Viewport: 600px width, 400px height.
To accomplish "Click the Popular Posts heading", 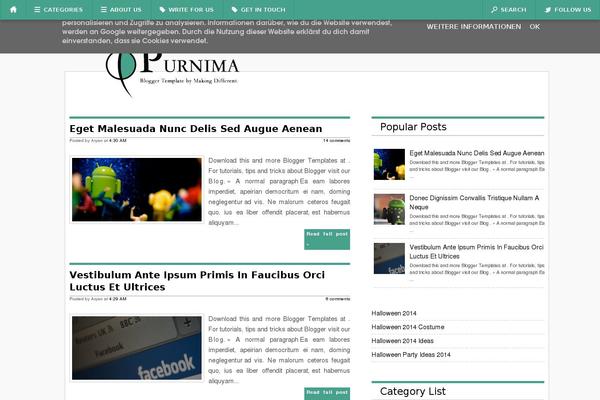I will pyautogui.click(x=413, y=127).
